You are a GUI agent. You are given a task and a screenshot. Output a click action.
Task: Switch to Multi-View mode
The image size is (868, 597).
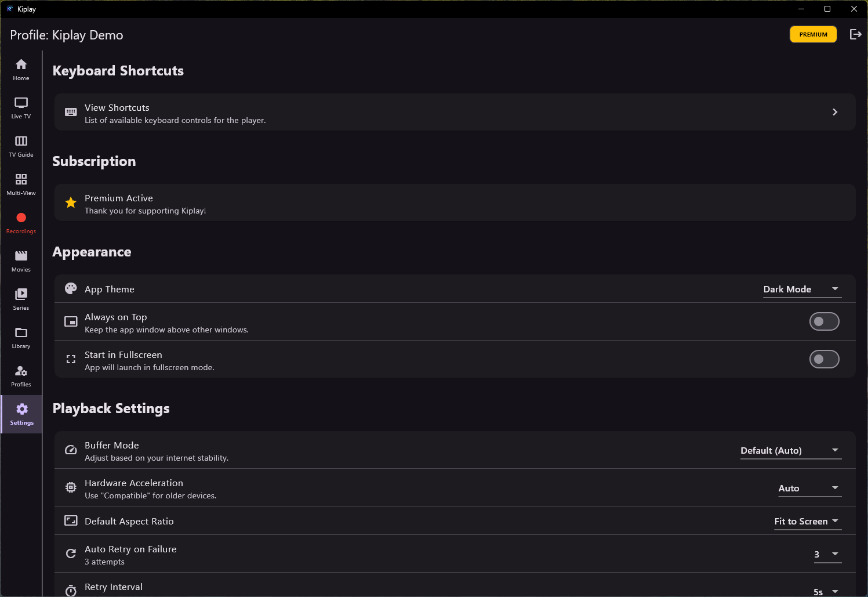click(21, 183)
